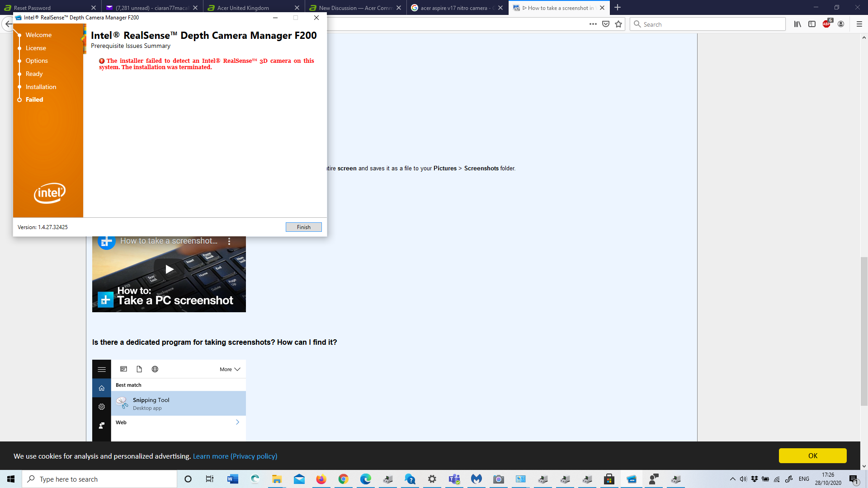Open the Firefox hamburger menu
868x488 pixels.
(859, 24)
